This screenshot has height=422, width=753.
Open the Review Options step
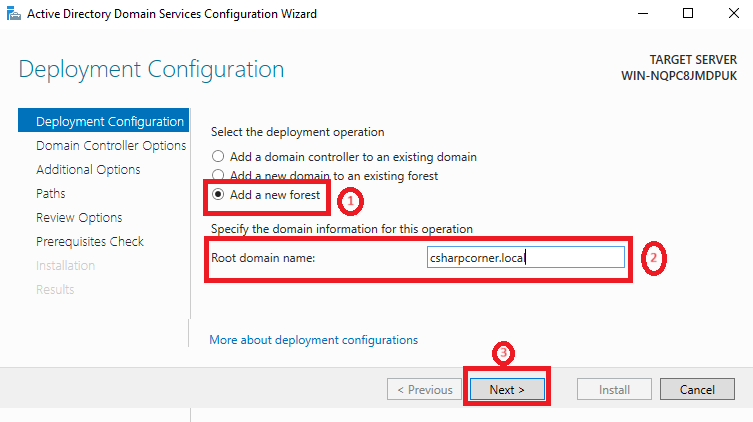[79, 217]
